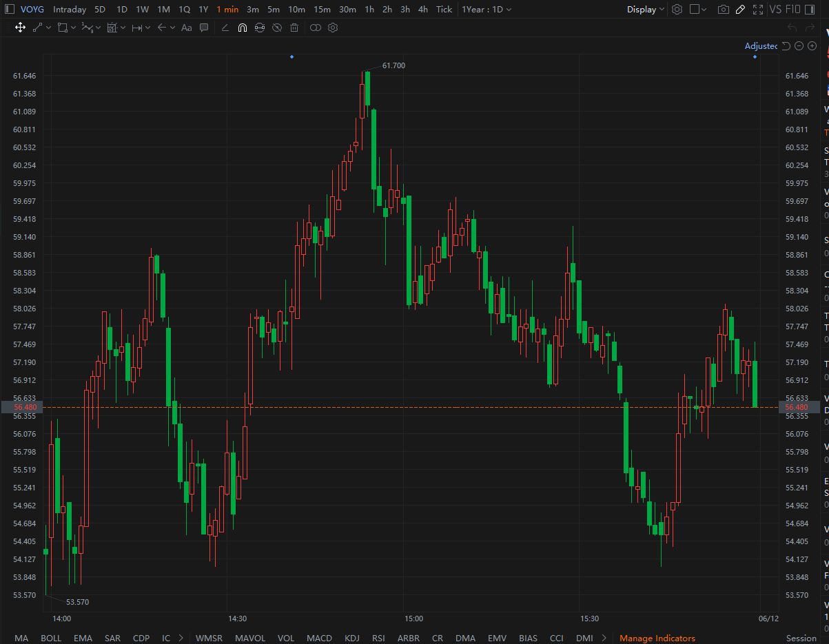This screenshot has height=644, width=829.
Task: Select the Tick interval
Action: 444,10
